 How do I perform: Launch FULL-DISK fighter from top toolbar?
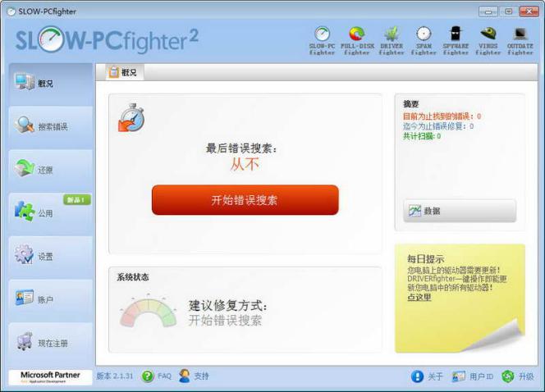[357, 40]
